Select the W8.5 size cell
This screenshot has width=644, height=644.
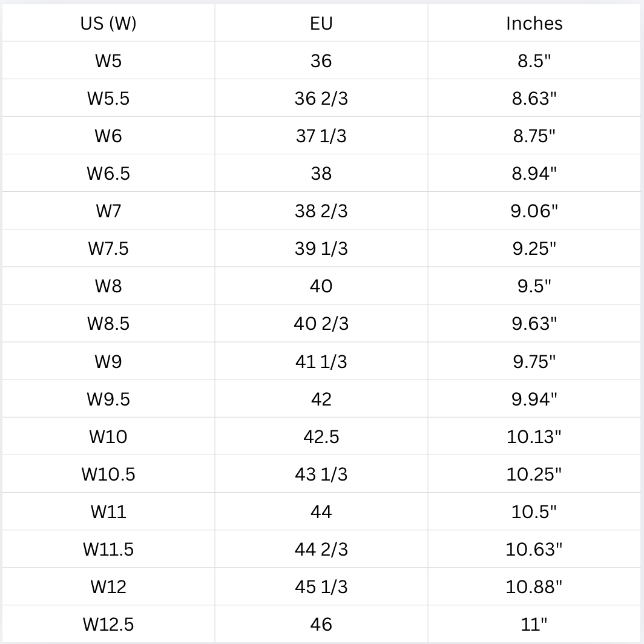pyautogui.click(x=108, y=324)
